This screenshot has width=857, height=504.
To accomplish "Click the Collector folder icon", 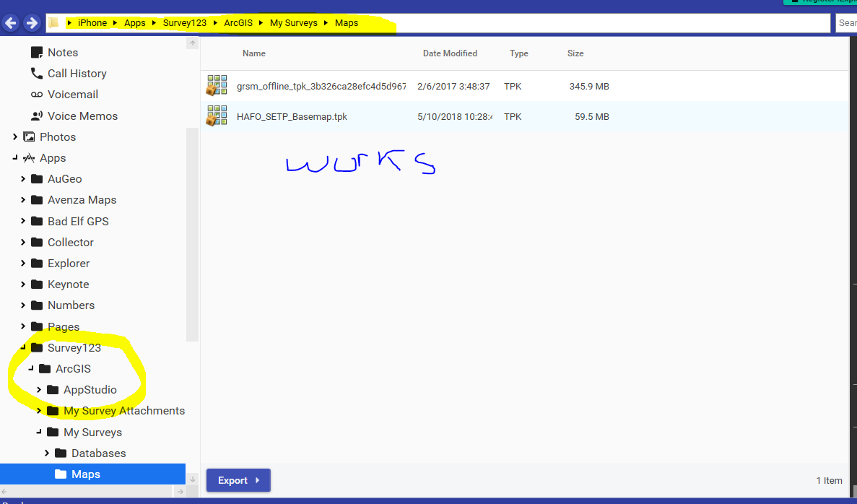I will click(x=37, y=242).
